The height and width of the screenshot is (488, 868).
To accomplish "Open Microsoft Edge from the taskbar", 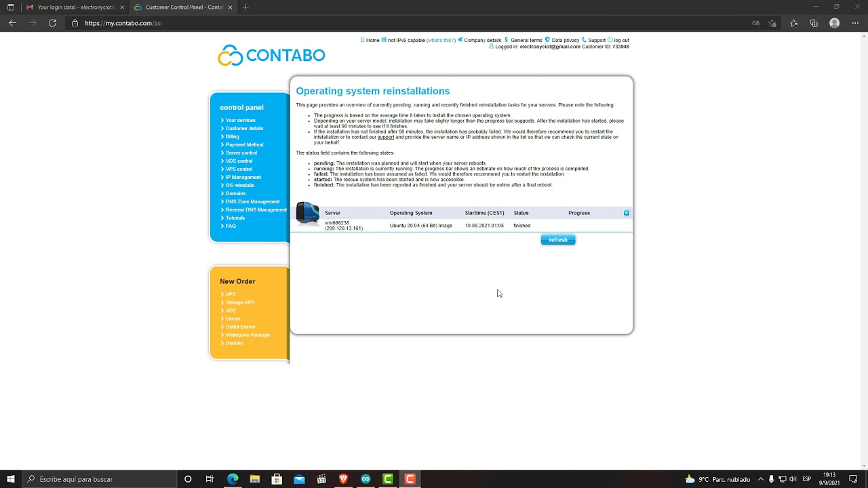I will [233, 479].
